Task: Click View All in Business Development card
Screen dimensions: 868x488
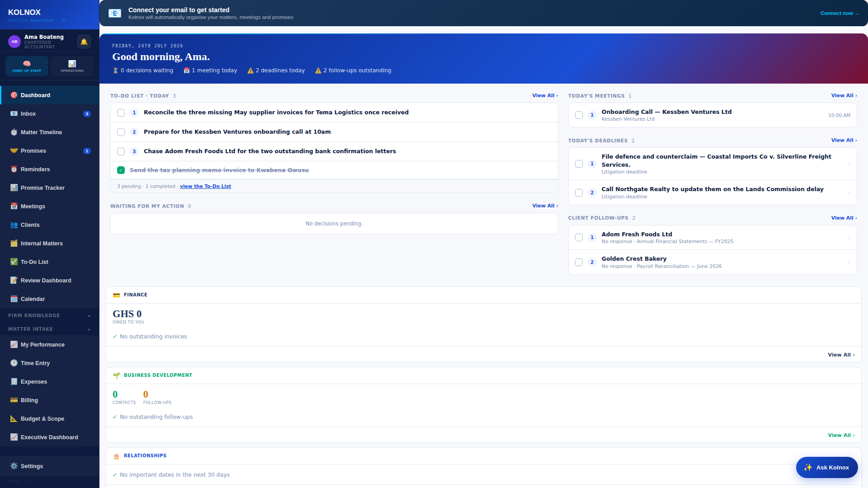Action: [841, 435]
